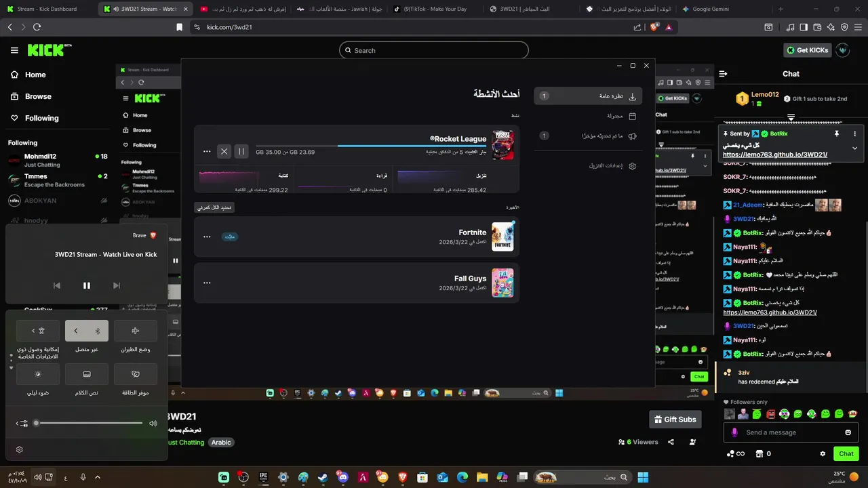Adjust the quick settings volume slider

90,423
